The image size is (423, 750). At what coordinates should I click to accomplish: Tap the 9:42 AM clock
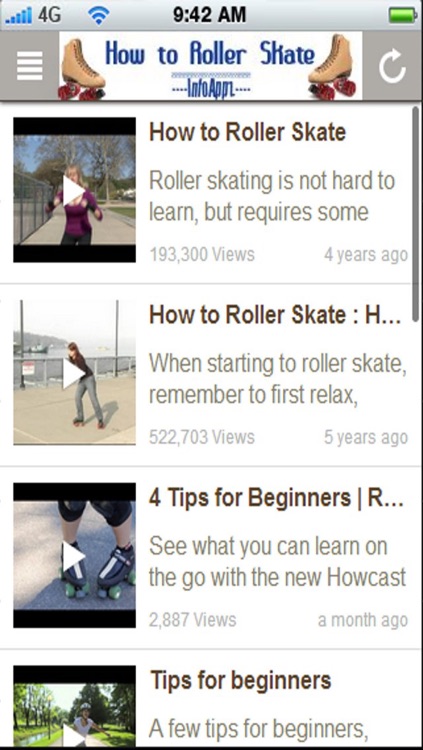click(x=209, y=15)
